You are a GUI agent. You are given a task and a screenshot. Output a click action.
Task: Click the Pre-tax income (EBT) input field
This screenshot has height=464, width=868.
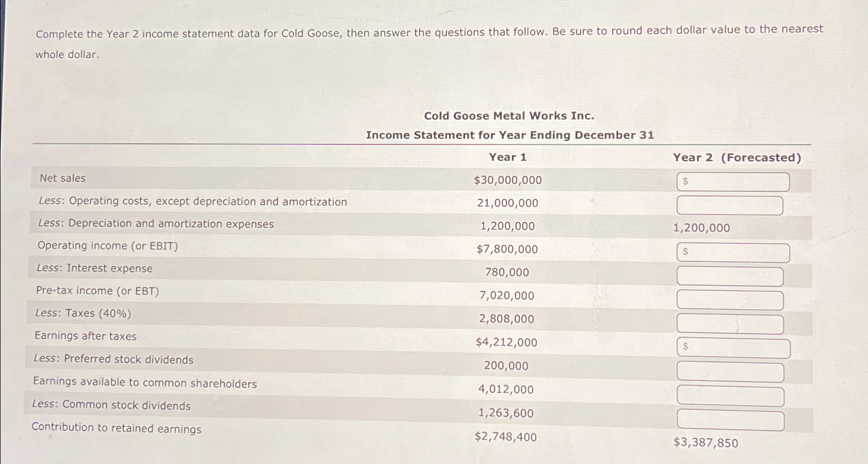pos(730,300)
